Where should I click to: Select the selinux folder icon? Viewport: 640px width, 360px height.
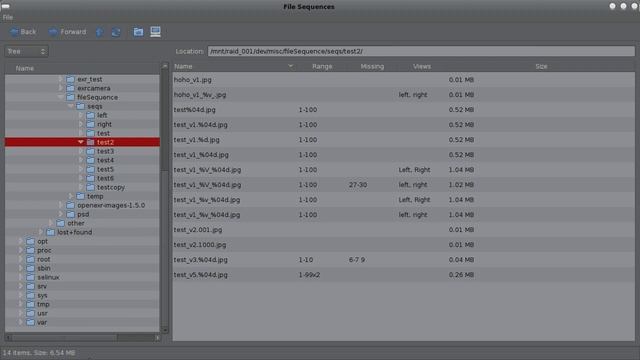click(31, 277)
